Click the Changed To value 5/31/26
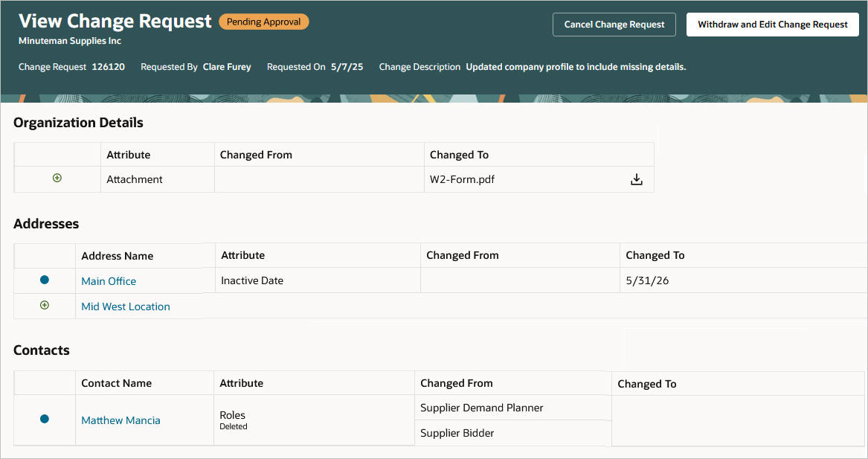 [643, 280]
